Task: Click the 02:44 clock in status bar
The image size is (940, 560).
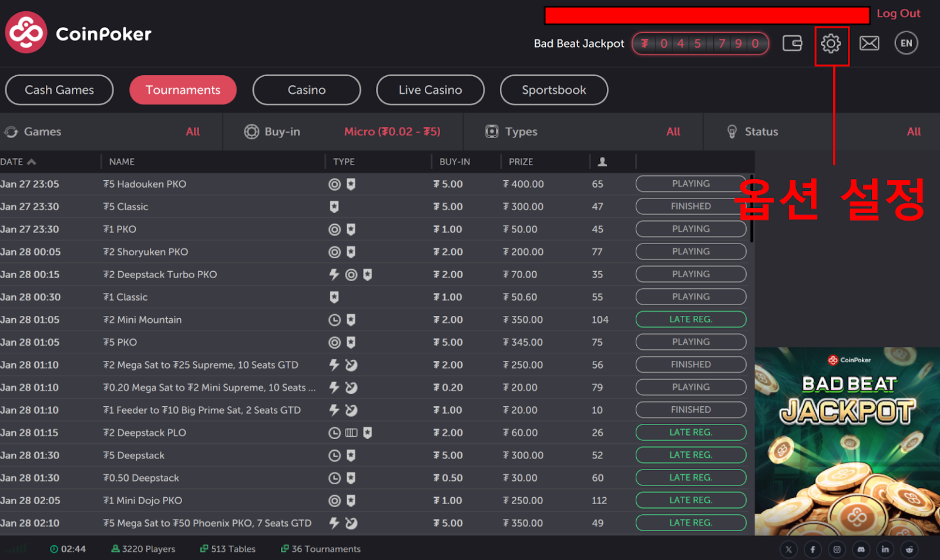Action: tap(68, 549)
